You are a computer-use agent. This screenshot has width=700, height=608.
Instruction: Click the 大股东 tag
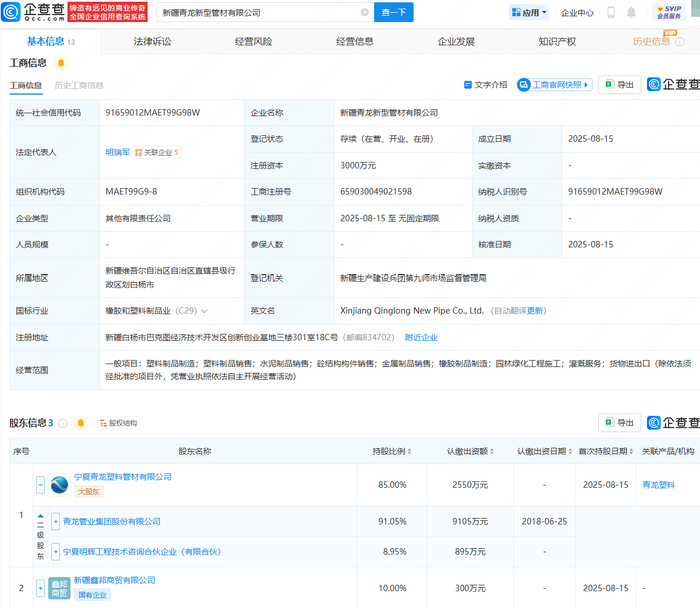coord(88,491)
